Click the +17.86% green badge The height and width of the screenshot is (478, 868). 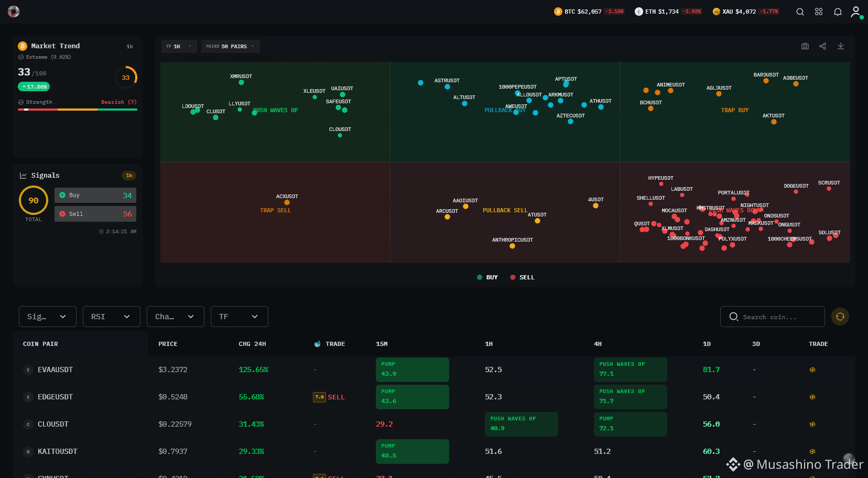pyautogui.click(x=34, y=86)
